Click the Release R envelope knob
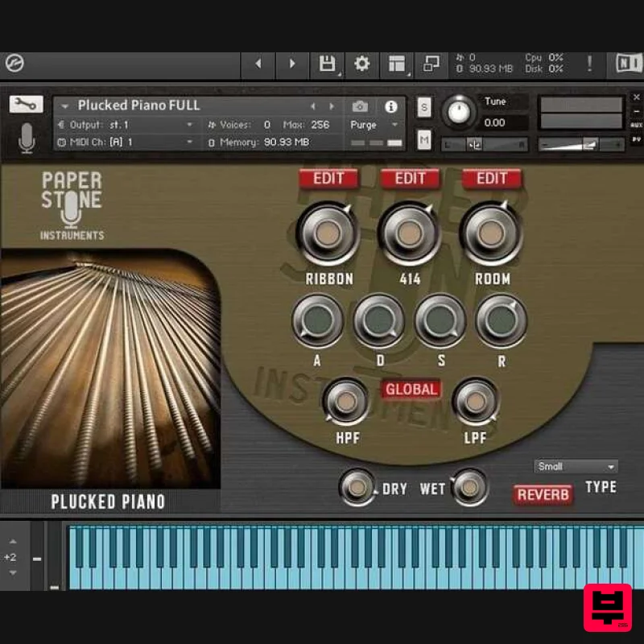This screenshot has height=644, width=644. click(501, 320)
